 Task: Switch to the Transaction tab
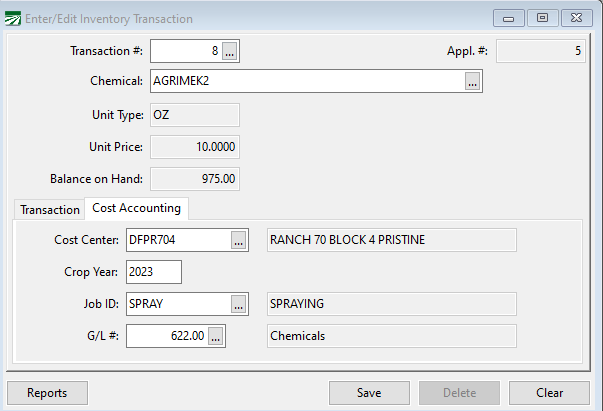click(50, 209)
